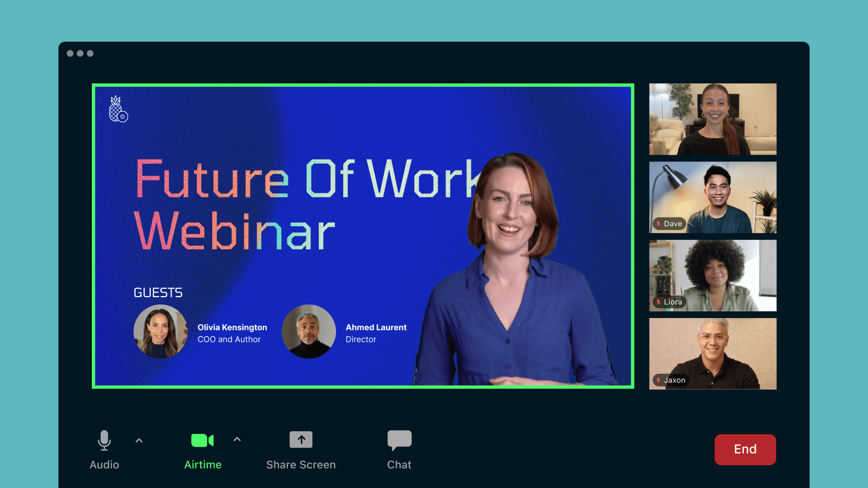This screenshot has height=488, width=868.
Task: Click the pineapple logo on the slide
Action: pyautogui.click(x=118, y=109)
